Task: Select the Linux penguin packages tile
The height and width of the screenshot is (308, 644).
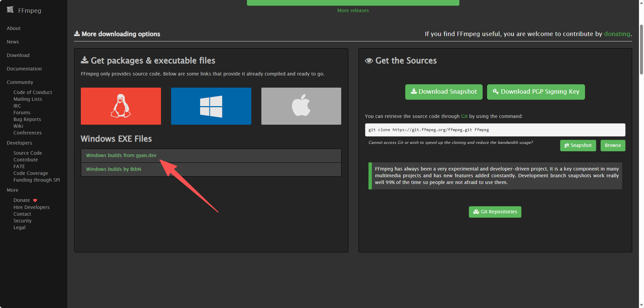Action: coord(121,106)
